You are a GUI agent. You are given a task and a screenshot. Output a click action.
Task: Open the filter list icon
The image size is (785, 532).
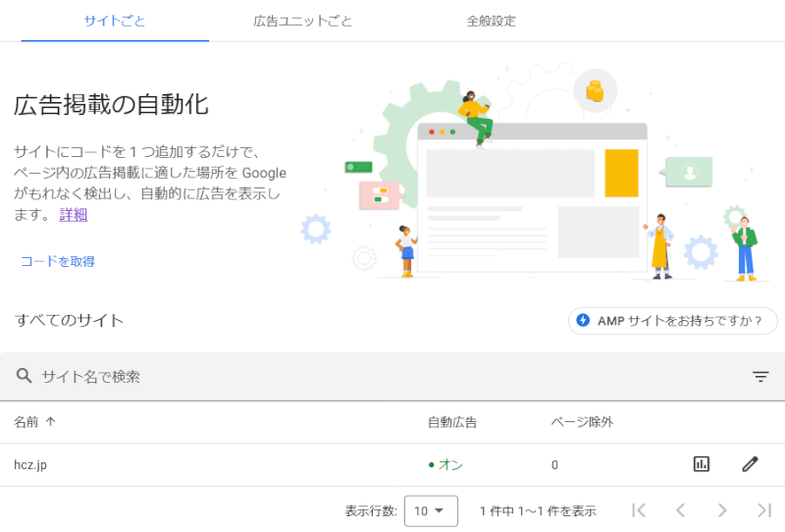(x=759, y=376)
